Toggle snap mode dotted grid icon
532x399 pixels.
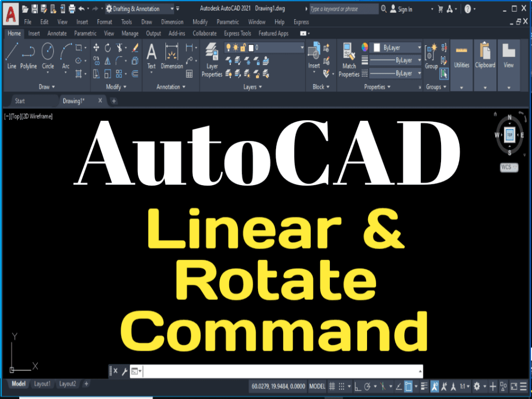pos(342,386)
